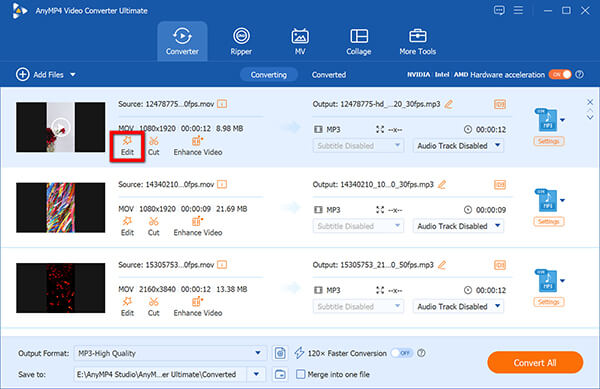Switch to the Converter tab
The image size is (600, 389).
click(x=182, y=41)
